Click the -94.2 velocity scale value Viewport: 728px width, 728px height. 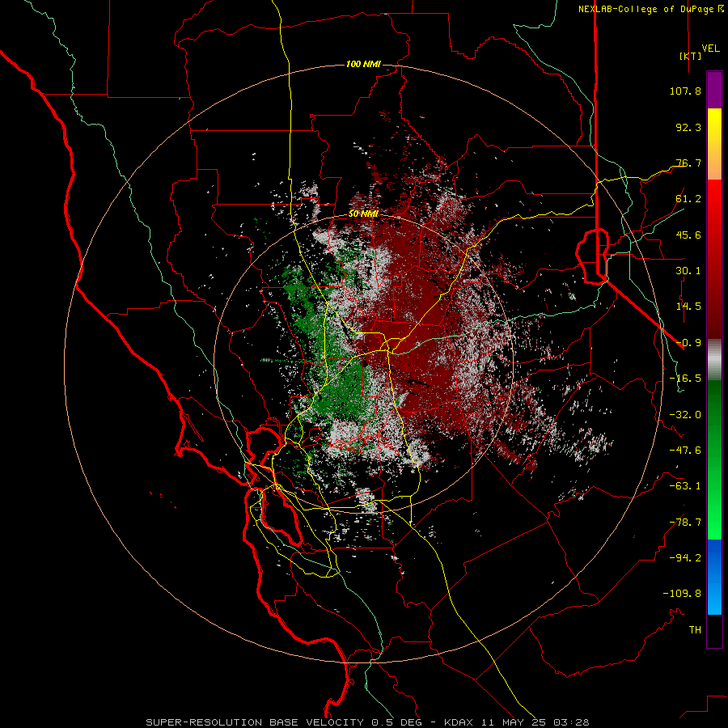[x=685, y=557]
